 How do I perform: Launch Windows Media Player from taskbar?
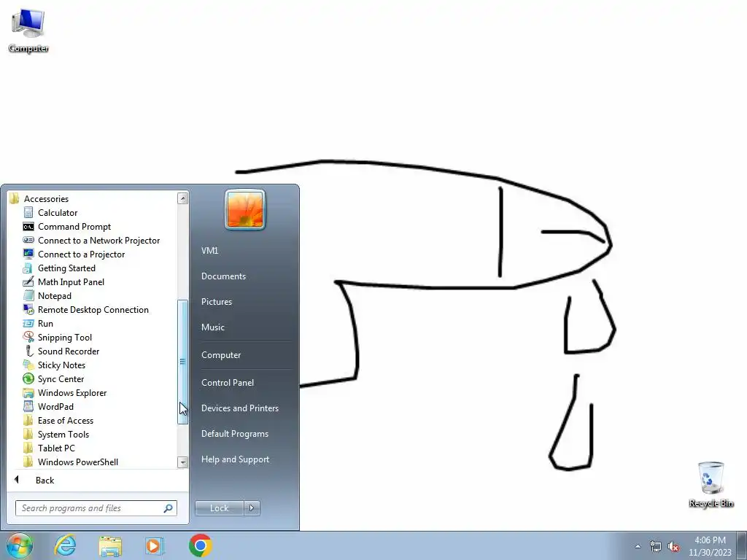pos(154,545)
